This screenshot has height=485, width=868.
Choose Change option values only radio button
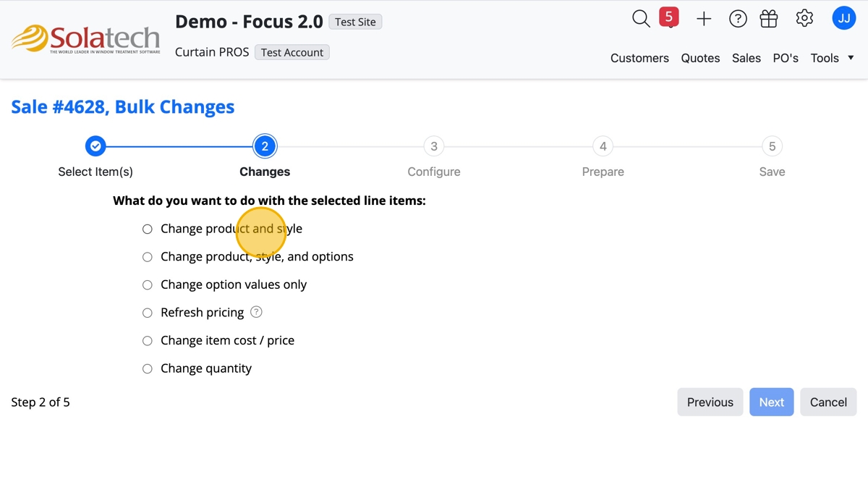click(x=148, y=285)
